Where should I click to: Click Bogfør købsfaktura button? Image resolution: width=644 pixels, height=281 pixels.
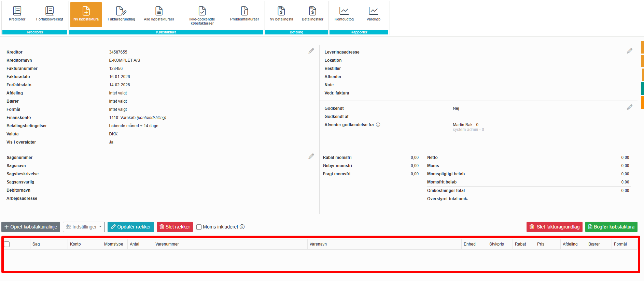611,227
